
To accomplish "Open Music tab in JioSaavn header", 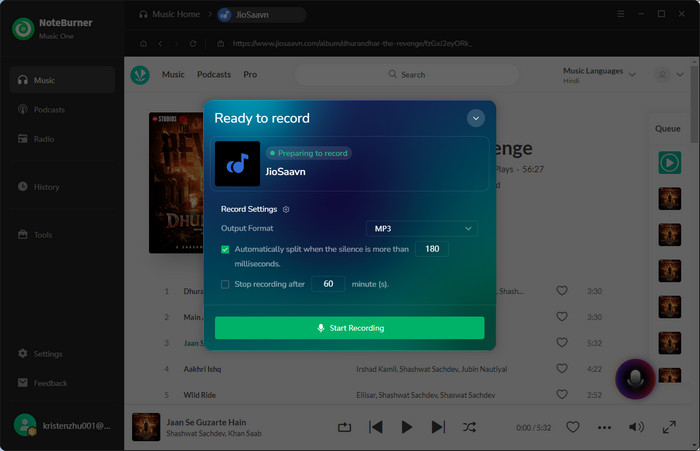I will point(173,75).
